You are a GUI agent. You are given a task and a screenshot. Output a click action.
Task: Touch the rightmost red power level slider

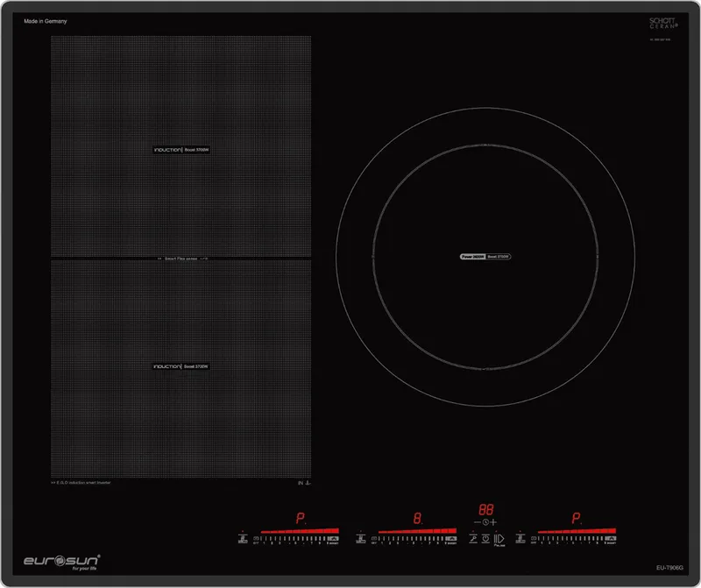[x=577, y=531]
